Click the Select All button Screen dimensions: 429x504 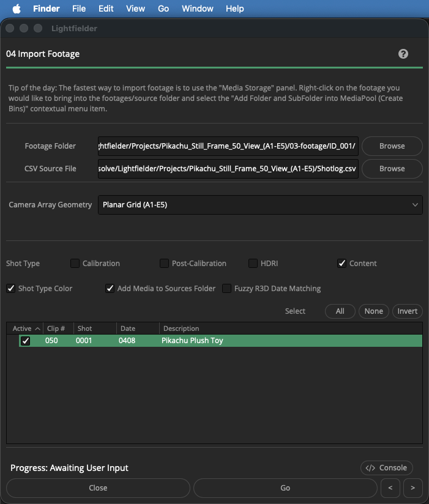[340, 311]
